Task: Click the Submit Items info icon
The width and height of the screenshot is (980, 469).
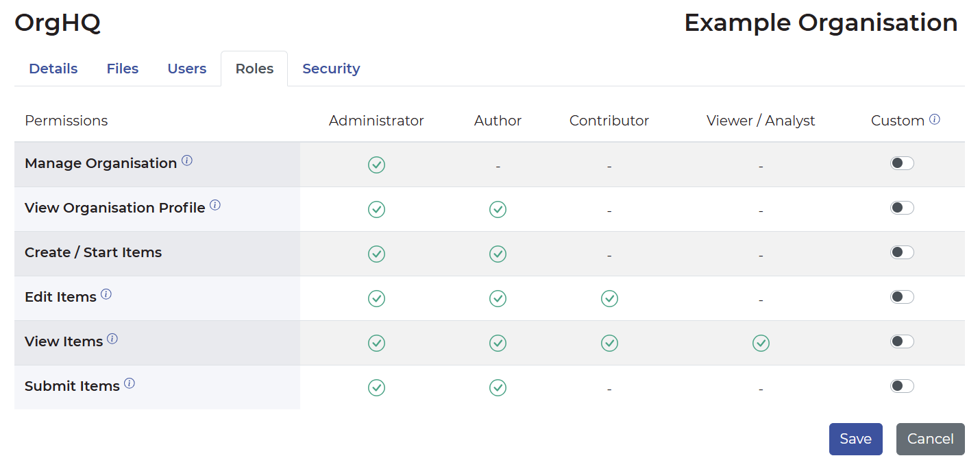Action: [130, 383]
